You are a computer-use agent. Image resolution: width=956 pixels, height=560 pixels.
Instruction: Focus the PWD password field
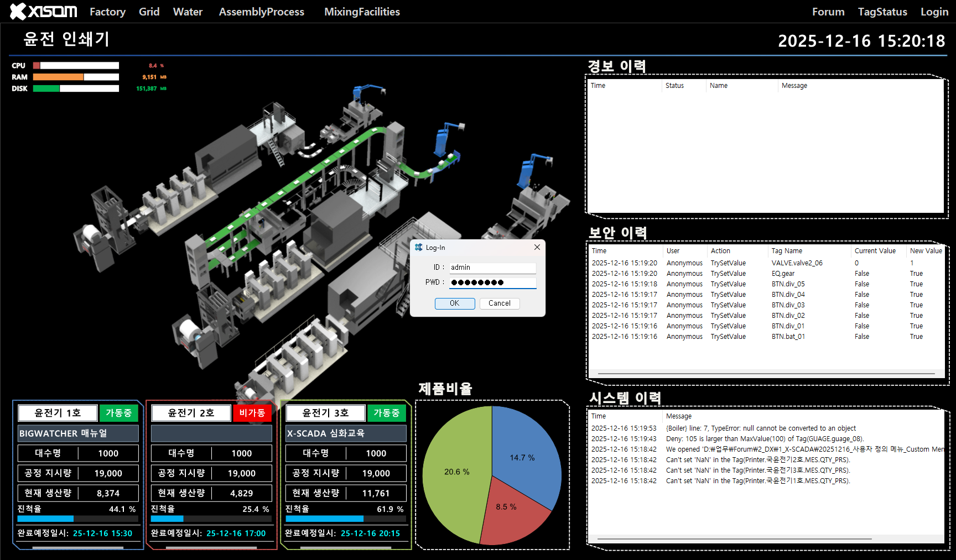492,282
